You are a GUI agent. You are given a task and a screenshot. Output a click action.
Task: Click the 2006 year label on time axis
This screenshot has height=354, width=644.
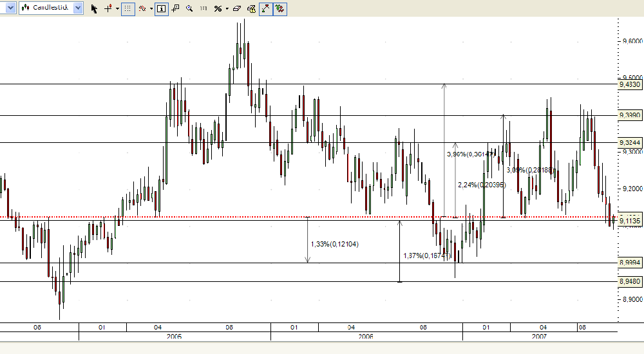click(x=366, y=337)
